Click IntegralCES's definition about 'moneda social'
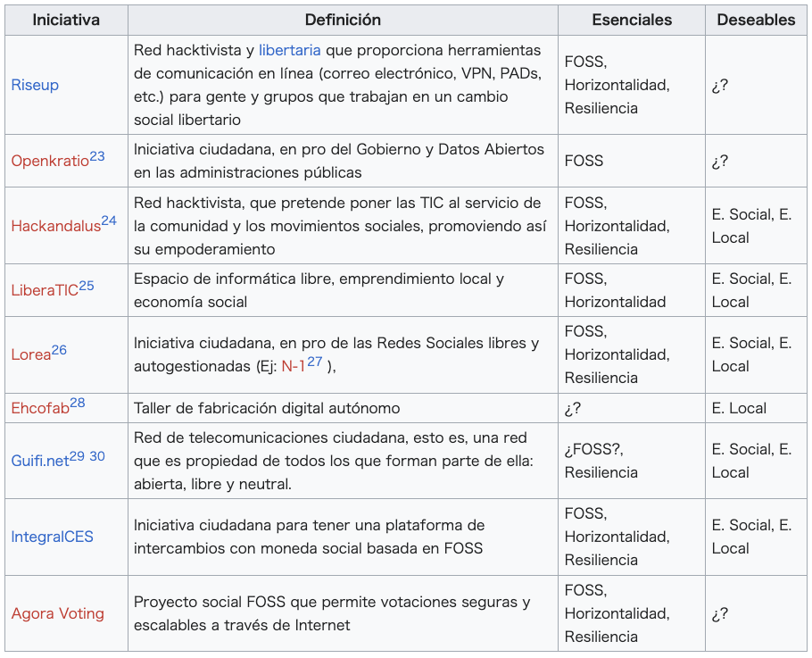The image size is (812, 658). coord(343,537)
